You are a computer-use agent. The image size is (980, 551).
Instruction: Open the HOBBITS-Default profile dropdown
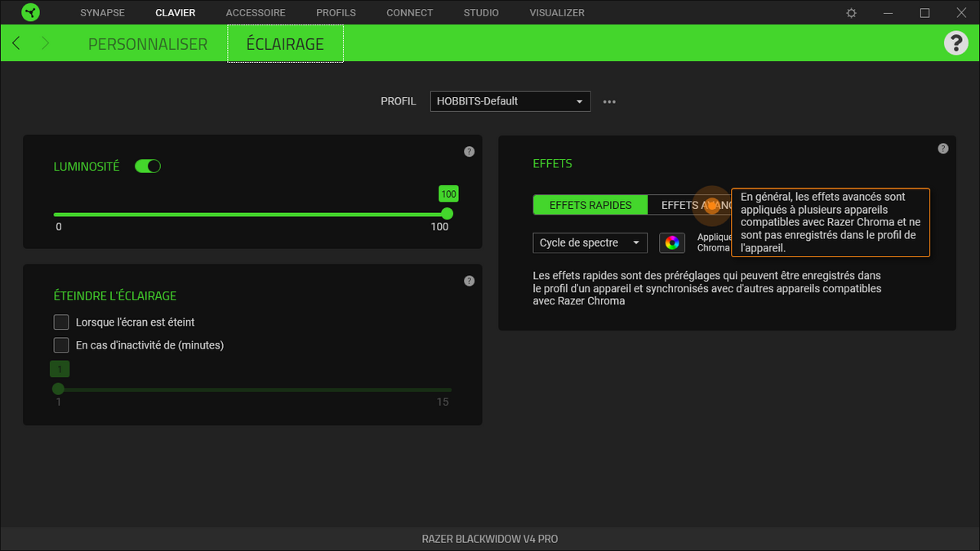(x=510, y=101)
